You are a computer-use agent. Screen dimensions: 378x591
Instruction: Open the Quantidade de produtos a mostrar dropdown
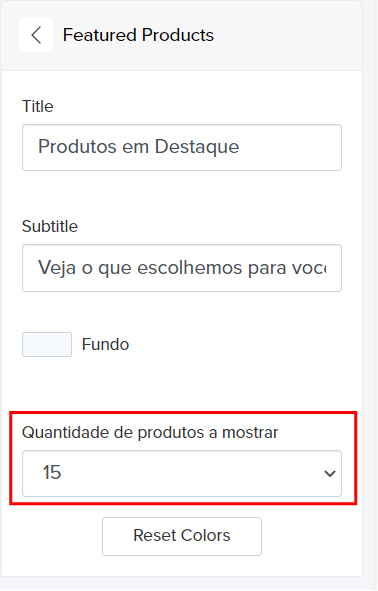coord(182,473)
